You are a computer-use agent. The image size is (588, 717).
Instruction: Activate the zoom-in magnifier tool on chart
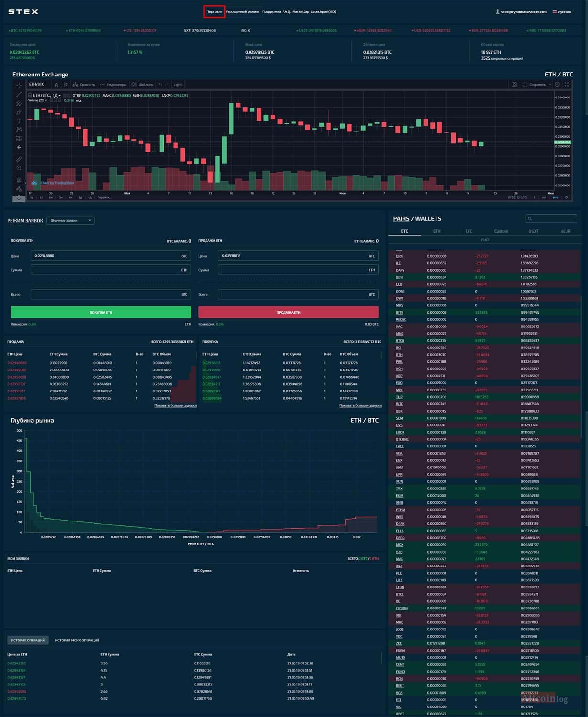(19, 168)
